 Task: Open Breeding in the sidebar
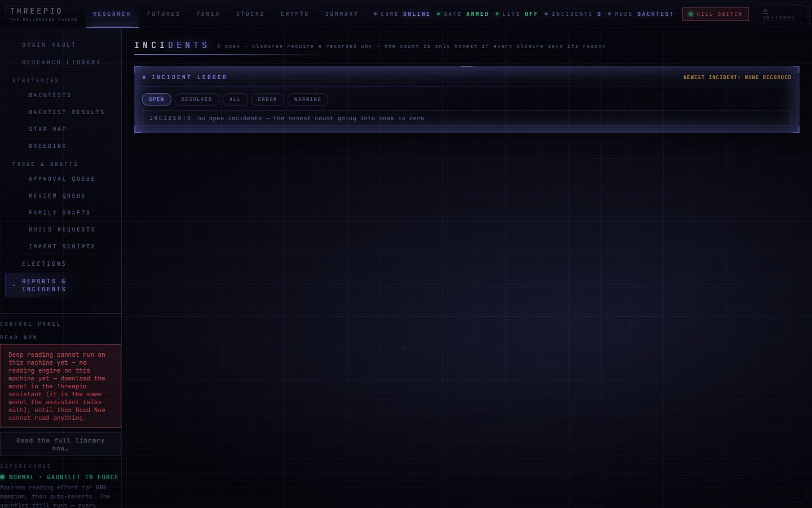[x=48, y=146]
